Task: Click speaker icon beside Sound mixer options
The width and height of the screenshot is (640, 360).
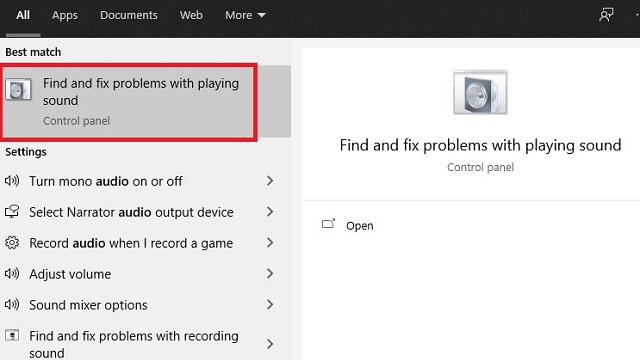Action: pos(12,304)
